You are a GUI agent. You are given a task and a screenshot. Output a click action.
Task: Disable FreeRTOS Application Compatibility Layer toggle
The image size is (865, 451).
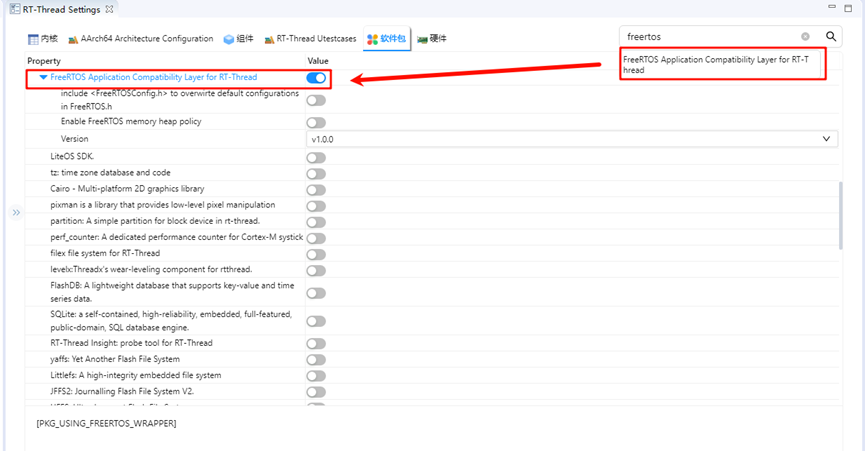pyautogui.click(x=316, y=78)
